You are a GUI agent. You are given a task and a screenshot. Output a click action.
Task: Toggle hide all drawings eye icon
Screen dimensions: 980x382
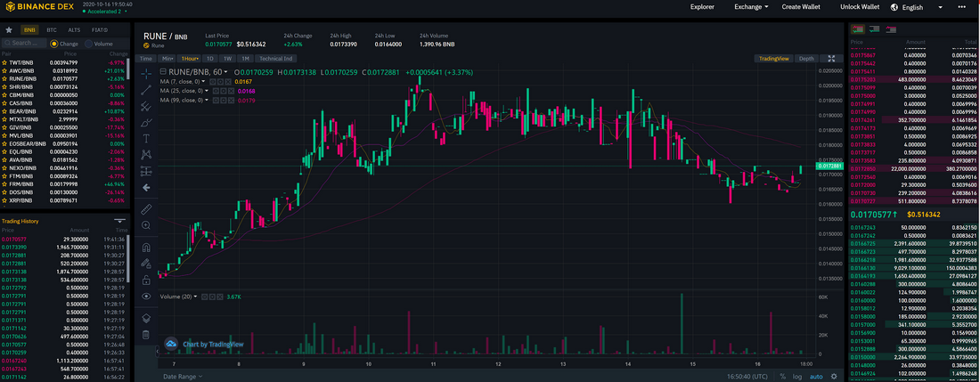146,297
